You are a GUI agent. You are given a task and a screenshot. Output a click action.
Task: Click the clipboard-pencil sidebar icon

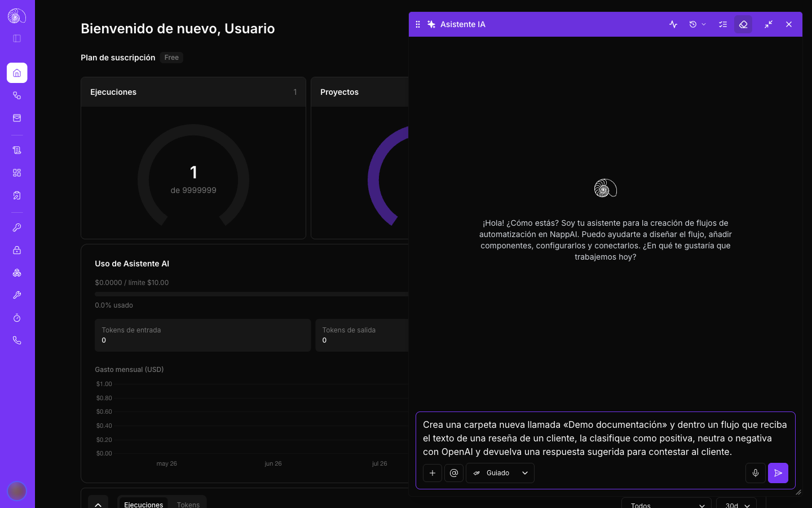[17, 195]
